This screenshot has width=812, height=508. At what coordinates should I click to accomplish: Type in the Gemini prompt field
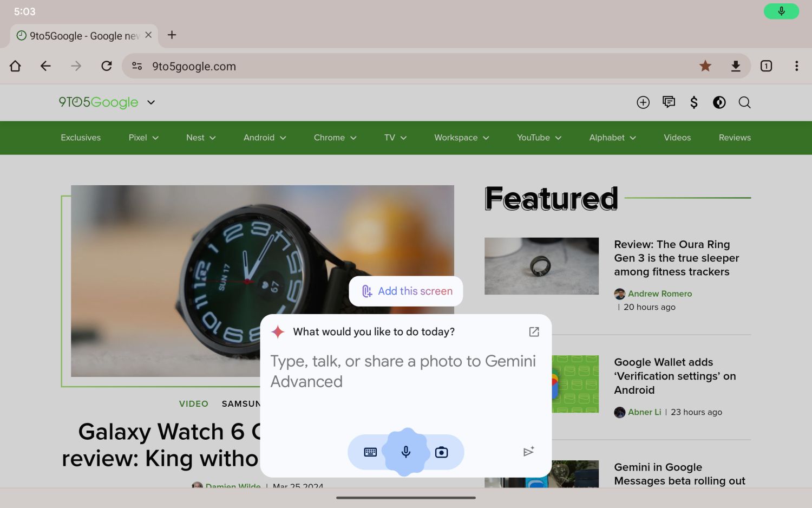(403, 372)
